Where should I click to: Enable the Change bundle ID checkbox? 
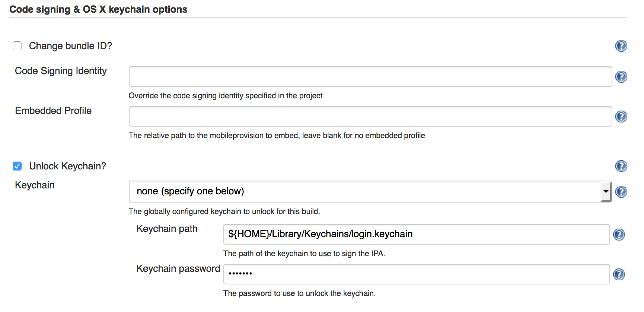click(x=17, y=45)
